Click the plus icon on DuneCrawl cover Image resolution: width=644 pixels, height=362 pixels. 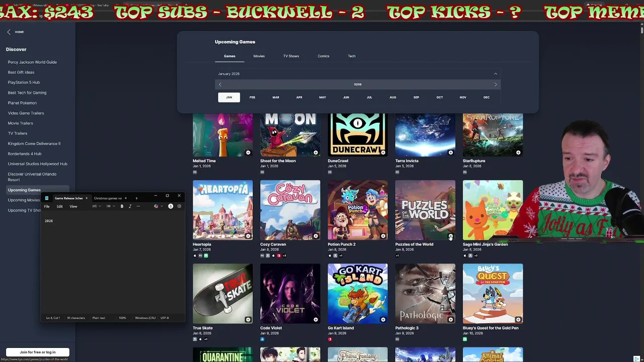[383, 152]
